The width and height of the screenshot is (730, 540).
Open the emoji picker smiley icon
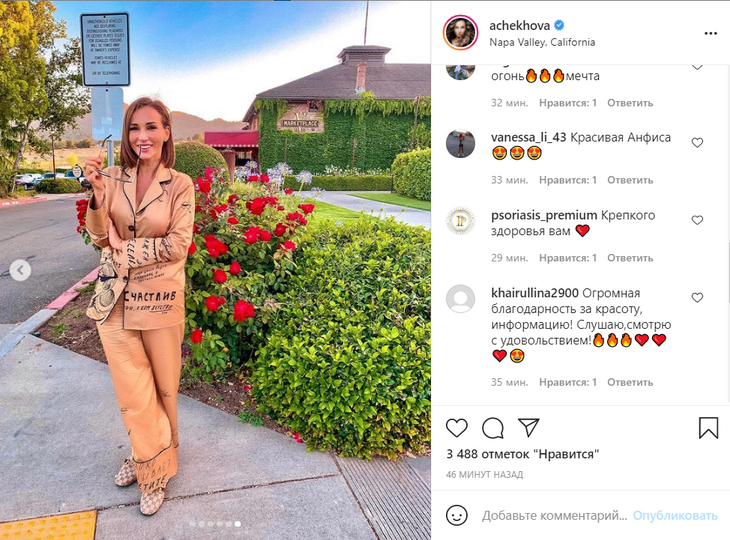457,515
